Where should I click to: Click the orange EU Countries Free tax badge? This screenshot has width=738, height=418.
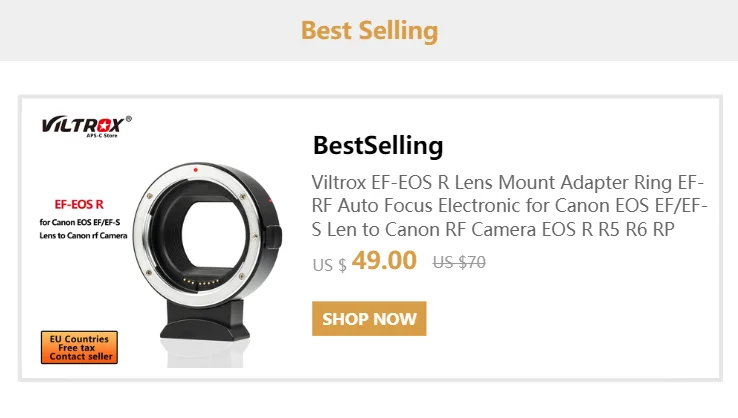(x=79, y=348)
